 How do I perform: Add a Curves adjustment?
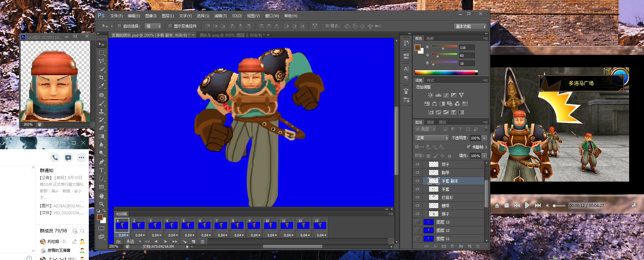coord(446,95)
